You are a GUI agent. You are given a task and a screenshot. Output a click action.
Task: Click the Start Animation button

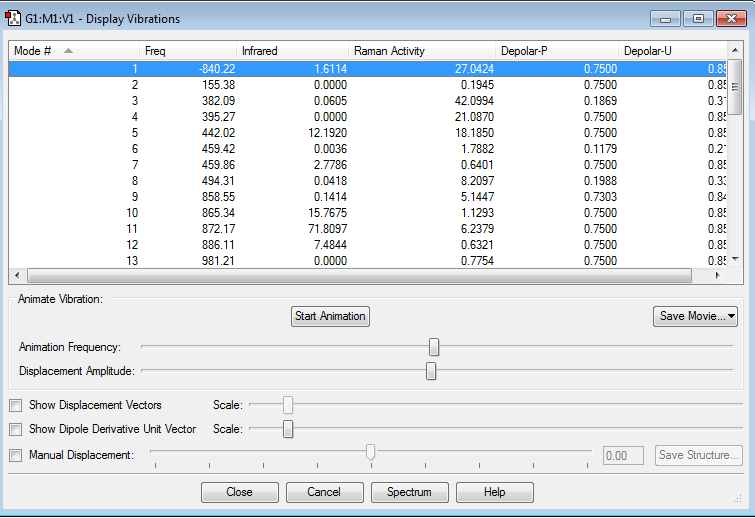point(330,316)
